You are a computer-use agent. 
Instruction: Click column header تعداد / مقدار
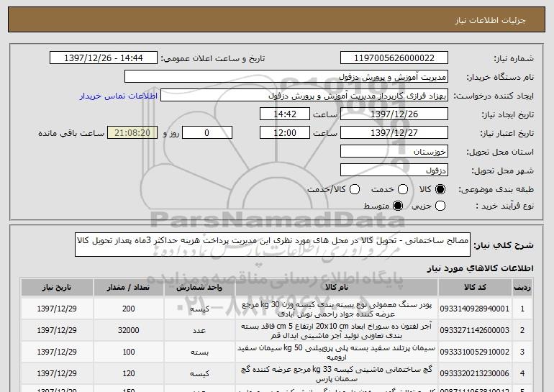(x=128, y=288)
